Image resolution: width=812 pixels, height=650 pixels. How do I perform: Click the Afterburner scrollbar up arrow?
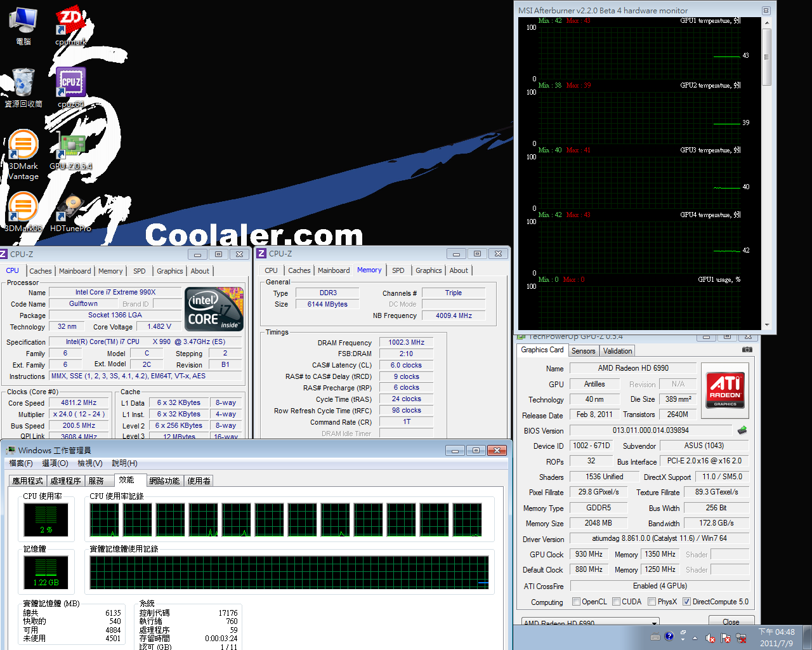tap(766, 23)
